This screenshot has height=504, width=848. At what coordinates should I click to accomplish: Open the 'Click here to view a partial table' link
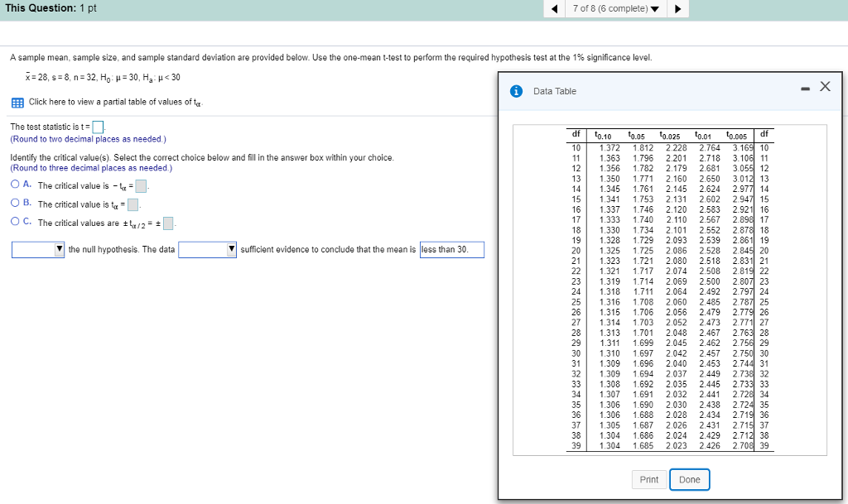click(x=116, y=102)
